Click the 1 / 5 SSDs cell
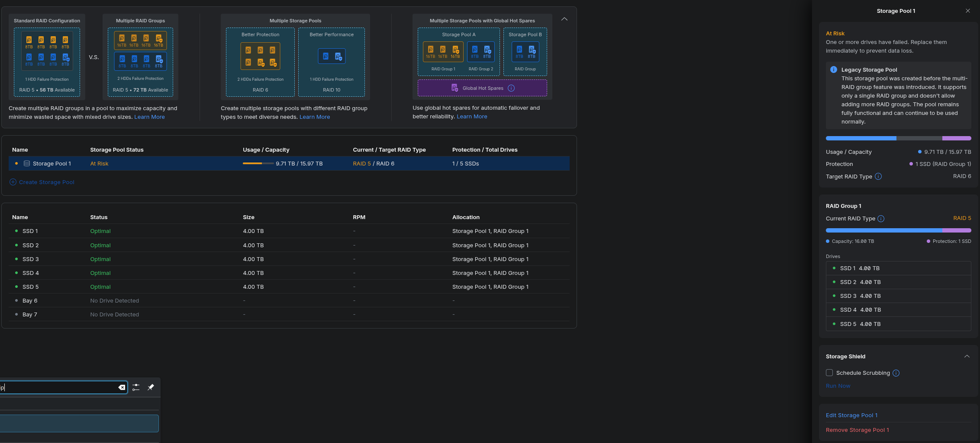The image size is (980, 443). click(x=465, y=163)
